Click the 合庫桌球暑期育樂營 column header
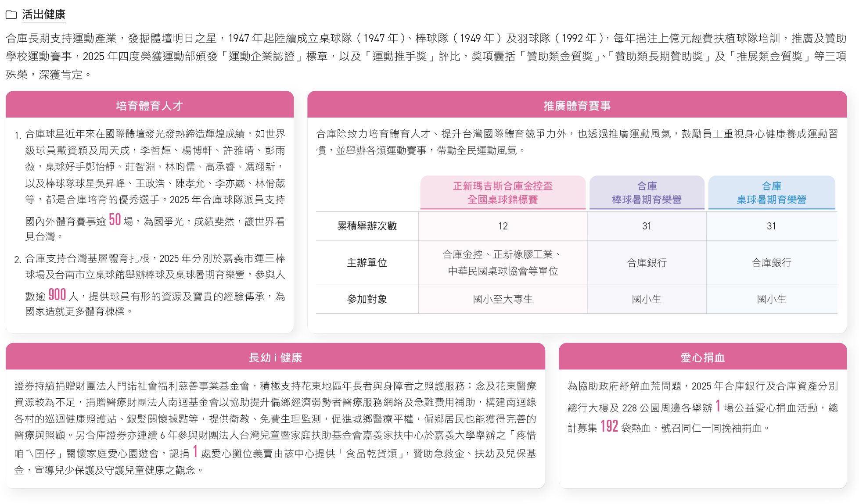Image resolution: width=859 pixels, height=504 pixels. (x=771, y=193)
